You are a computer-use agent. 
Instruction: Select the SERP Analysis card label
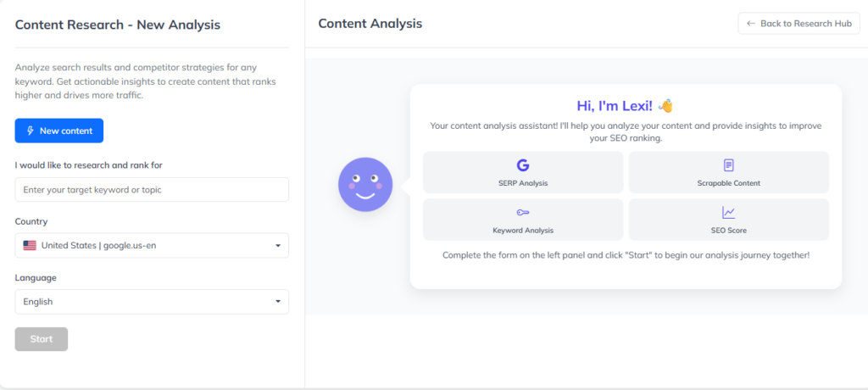(x=522, y=183)
